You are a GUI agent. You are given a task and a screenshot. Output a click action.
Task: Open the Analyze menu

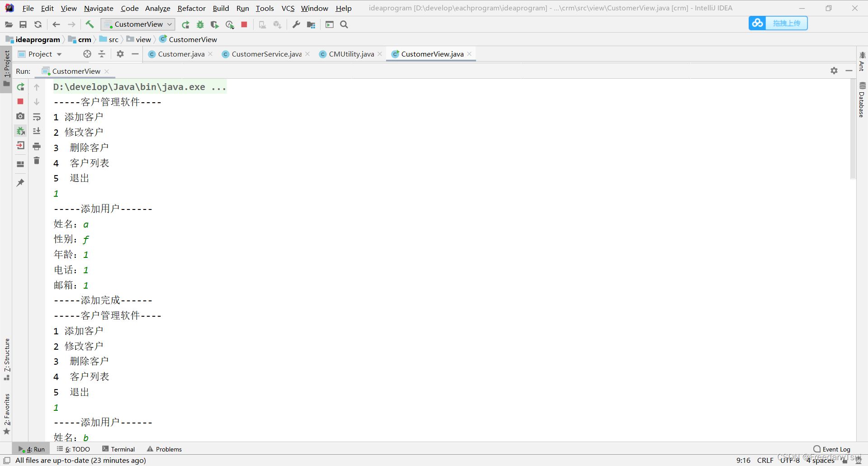157,8
